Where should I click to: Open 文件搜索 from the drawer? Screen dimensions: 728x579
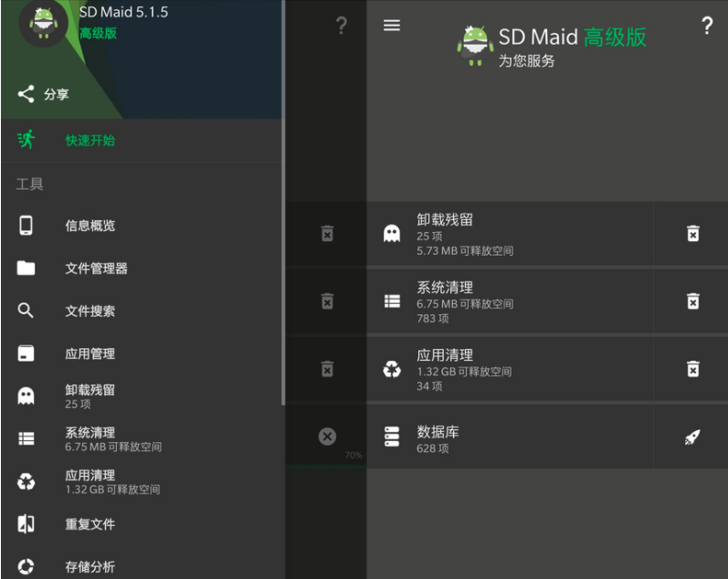(x=142, y=311)
